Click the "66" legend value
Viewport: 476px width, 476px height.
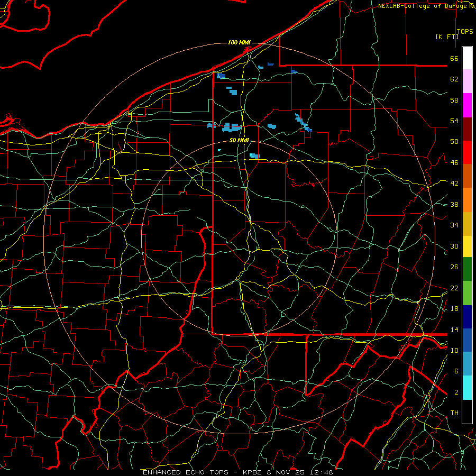(x=454, y=59)
